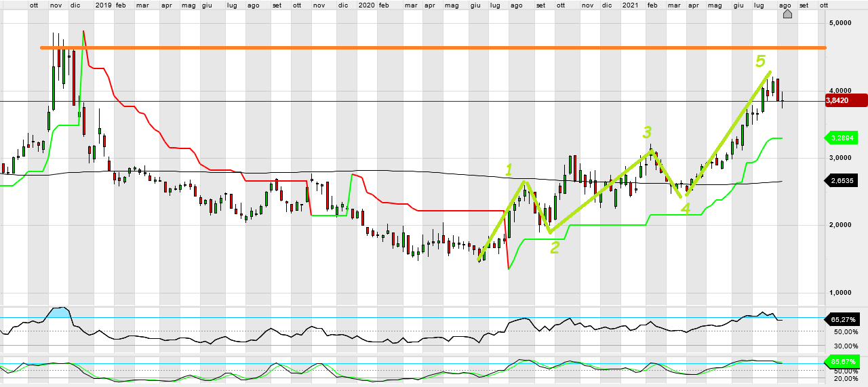The height and width of the screenshot is (387, 868).
Task: Select the wave label 4 annotation
Action: 686,209
